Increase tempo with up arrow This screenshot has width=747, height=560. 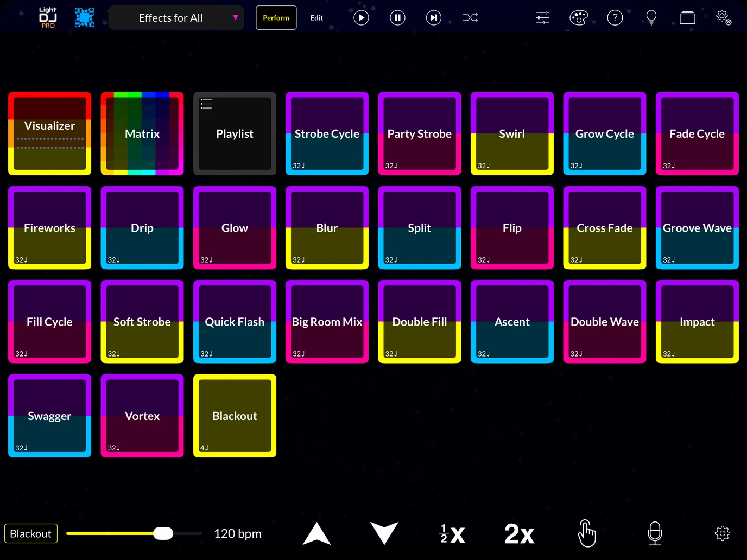click(x=316, y=533)
